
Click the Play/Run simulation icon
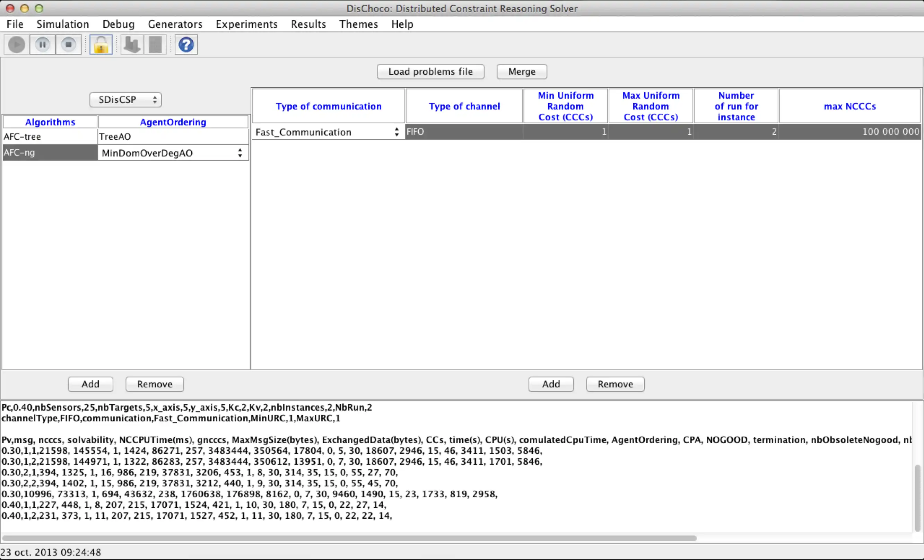coord(16,44)
